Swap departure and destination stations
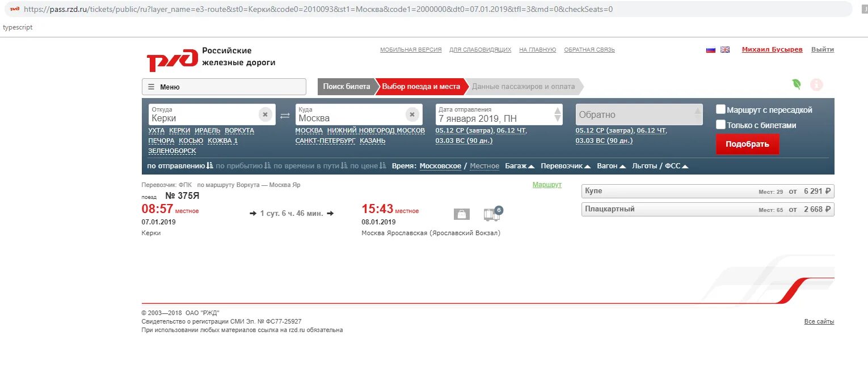The width and height of the screenshot is (868, 391). click(285, 116)
